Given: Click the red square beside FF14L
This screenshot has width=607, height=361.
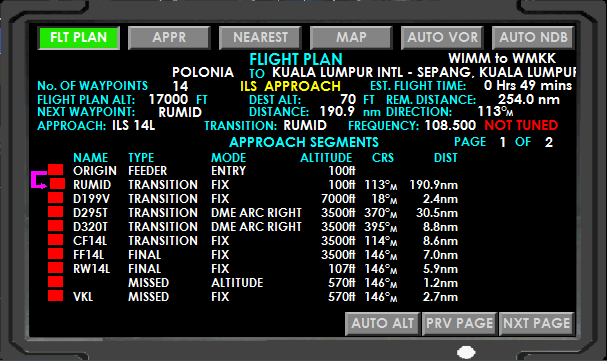Looking at the screenshot, I should pyautogui.click(x=55, y=253).
